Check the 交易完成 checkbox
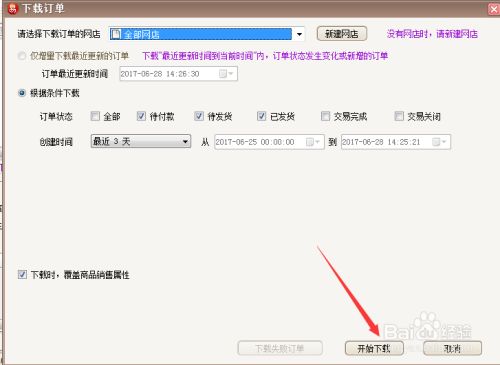This screenshot has width=500, height=365. click(325, 116)
